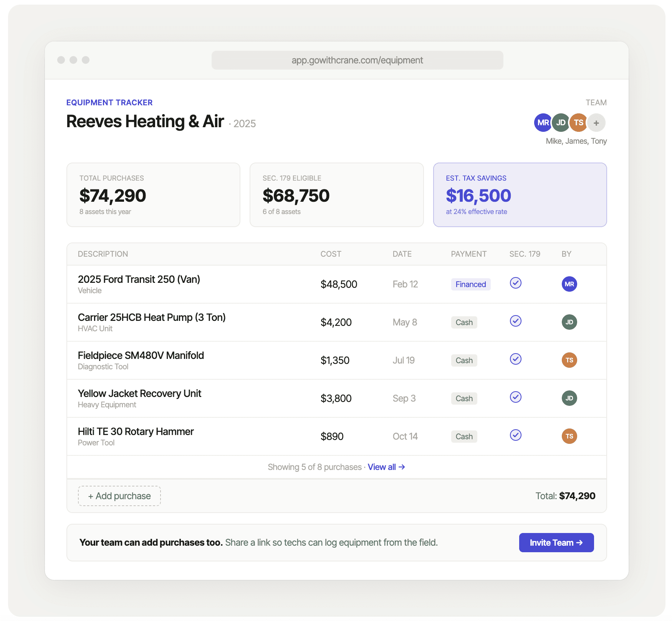This screenshot has height=621, width=672.
Task: Click the MR avatar on the Ford Transit row
Action: tap(569, 284)
